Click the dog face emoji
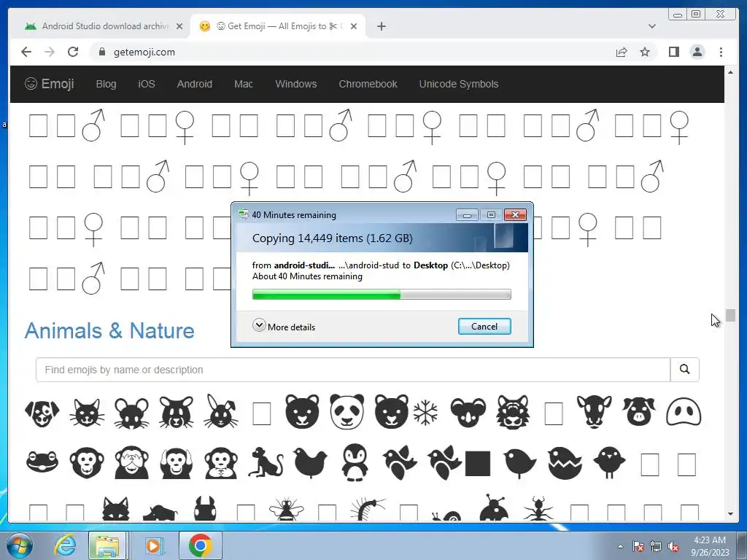 [42, 413]
